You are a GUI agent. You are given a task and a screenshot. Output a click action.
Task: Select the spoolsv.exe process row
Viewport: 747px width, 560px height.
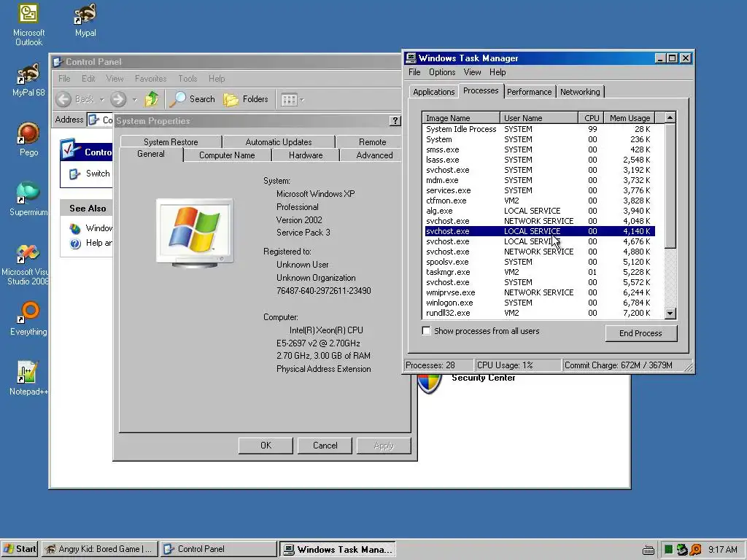coord(539,262)
